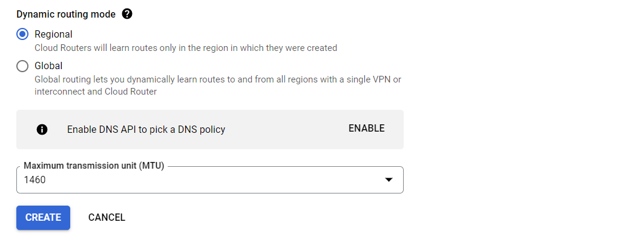Viewport: 644px width, 242px height.
Task: Select the Regional radio button
Action: click(x=22, y=34)
